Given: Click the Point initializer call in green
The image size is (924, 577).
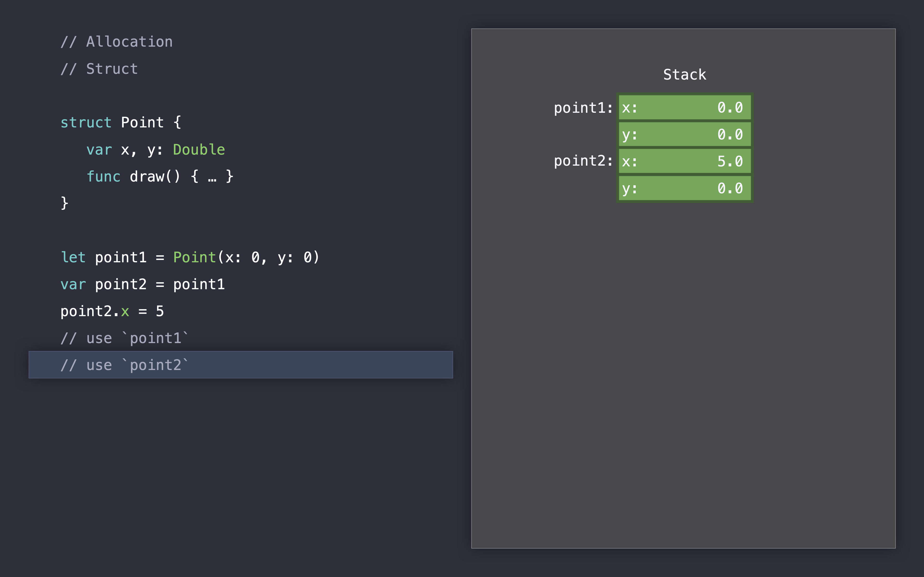Looking at the screenshot, I should point(195,257).
